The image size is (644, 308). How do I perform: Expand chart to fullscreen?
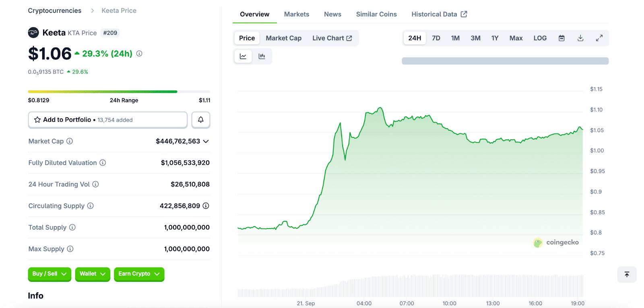point(599,38)
